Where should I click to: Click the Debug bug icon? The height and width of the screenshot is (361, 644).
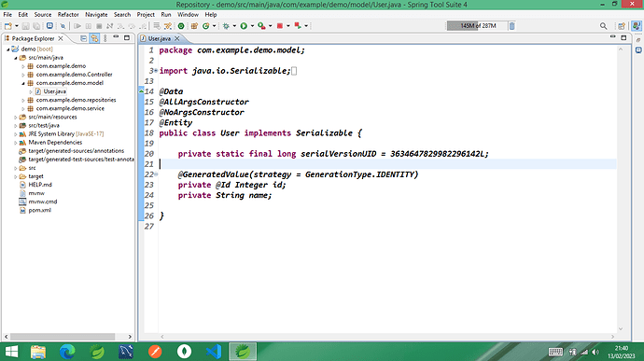coord(226,26)
